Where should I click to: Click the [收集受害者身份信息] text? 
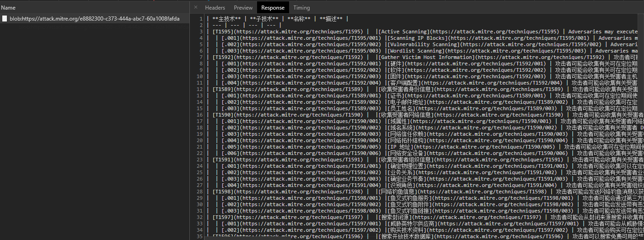point(405,89)
